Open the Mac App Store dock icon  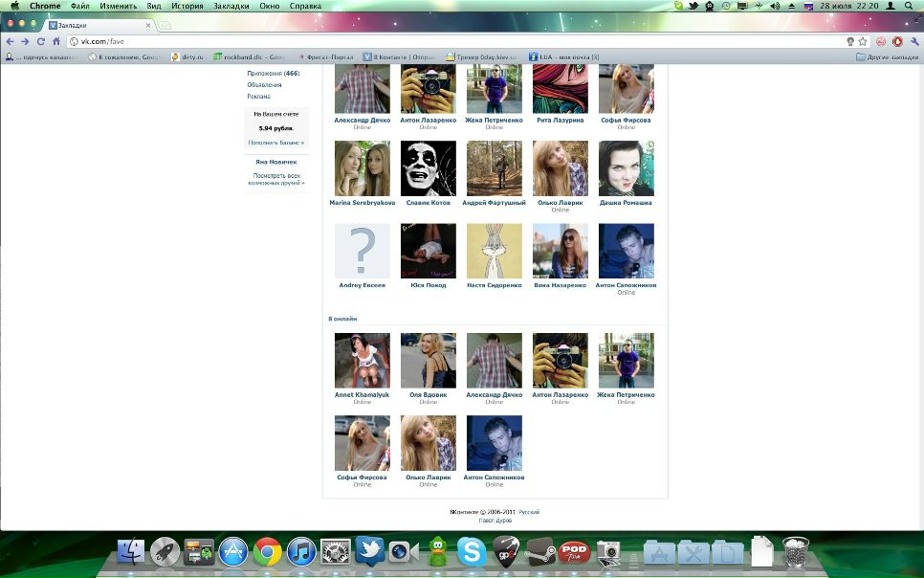233,552
